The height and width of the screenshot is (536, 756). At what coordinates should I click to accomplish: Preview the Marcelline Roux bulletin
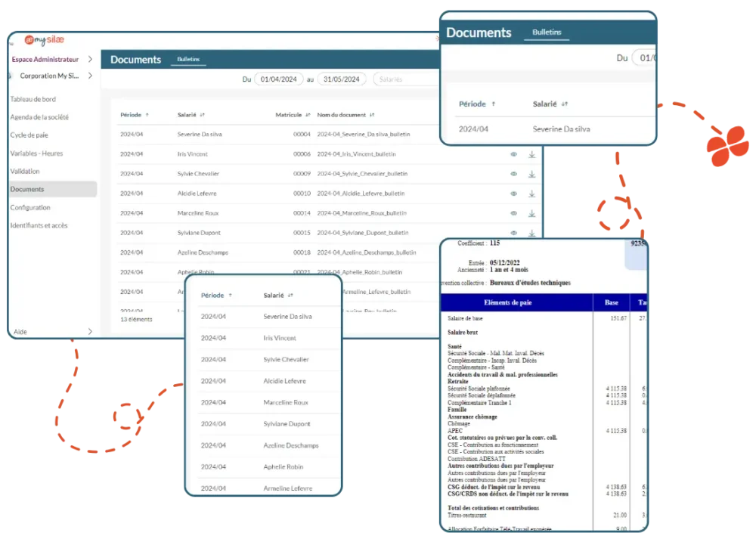[514, 212]
